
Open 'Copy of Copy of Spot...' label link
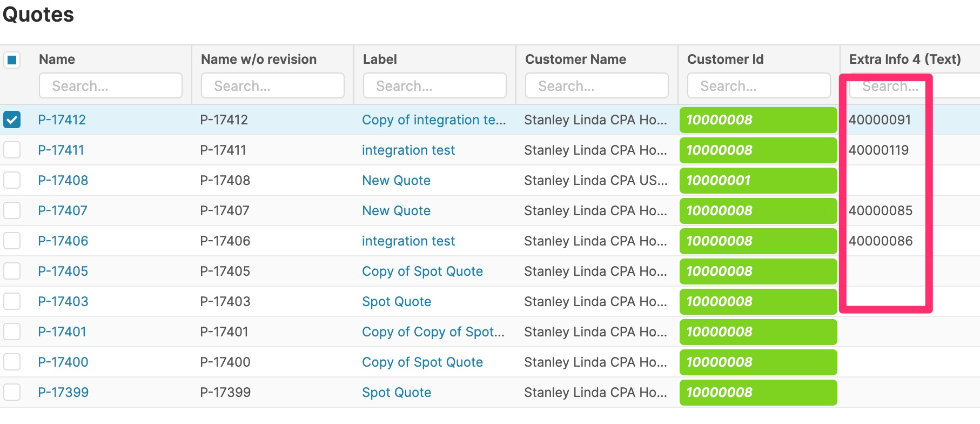(433, 332)
